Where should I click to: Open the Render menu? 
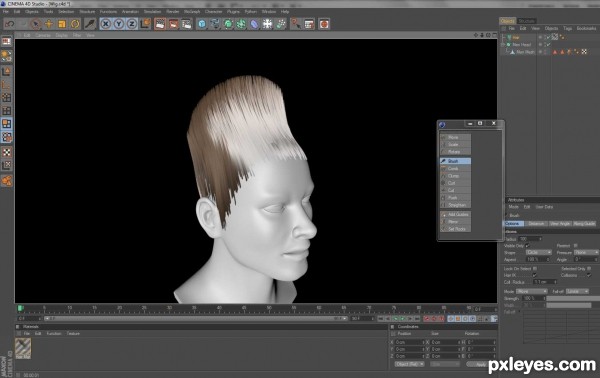coord(173,12)
